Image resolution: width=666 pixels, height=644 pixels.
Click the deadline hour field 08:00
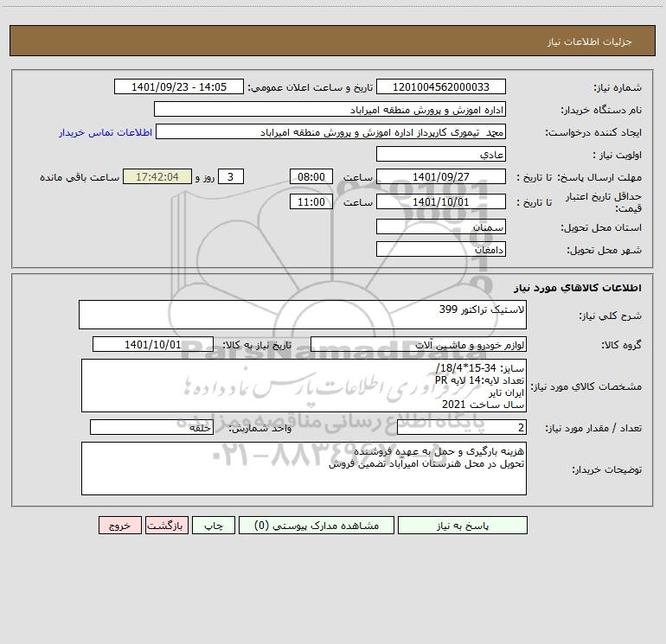coord(311,176)
